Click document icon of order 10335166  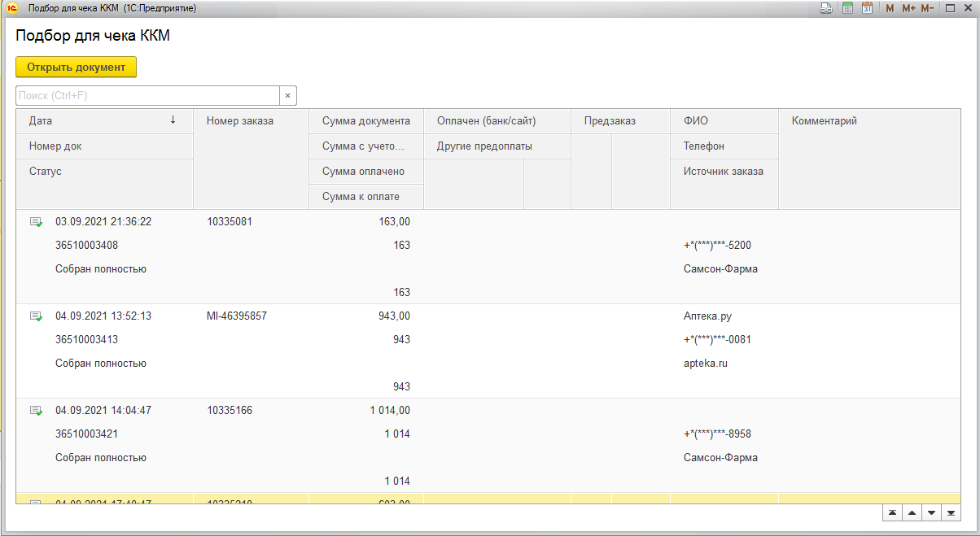click(36, 411)
